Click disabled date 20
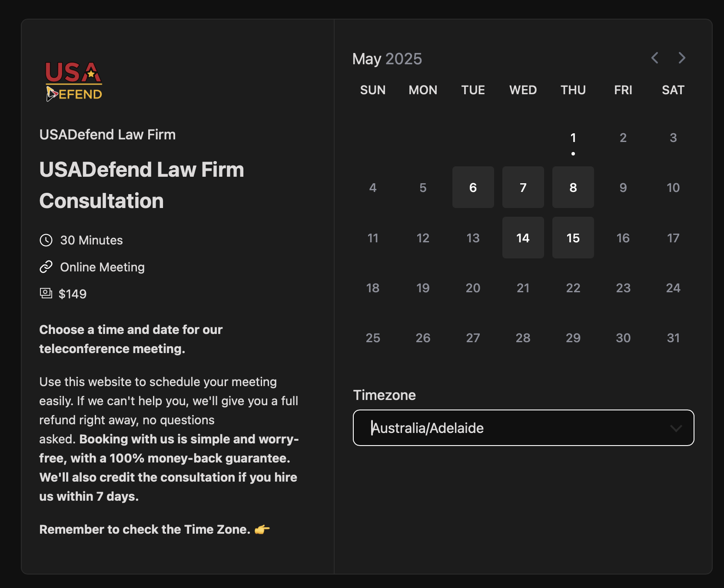This screenshot has height=588, width=724. [x=473, y=287]
